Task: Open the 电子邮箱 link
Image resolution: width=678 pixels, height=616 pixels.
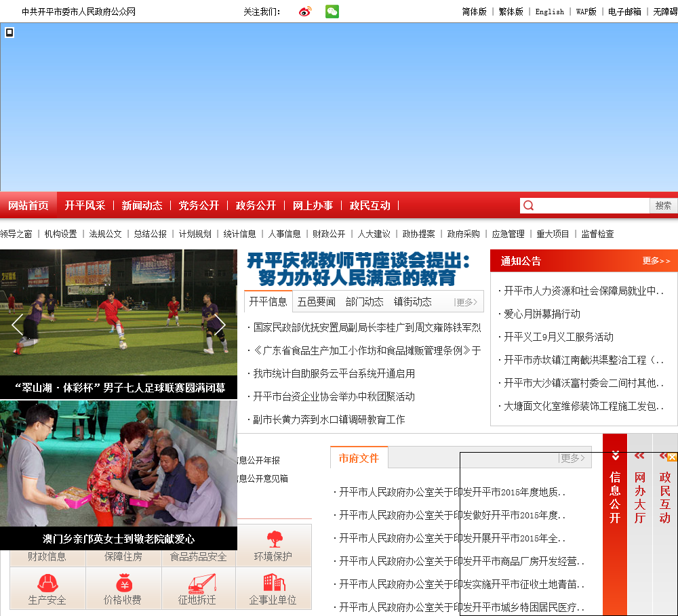Action: (624, 12)
